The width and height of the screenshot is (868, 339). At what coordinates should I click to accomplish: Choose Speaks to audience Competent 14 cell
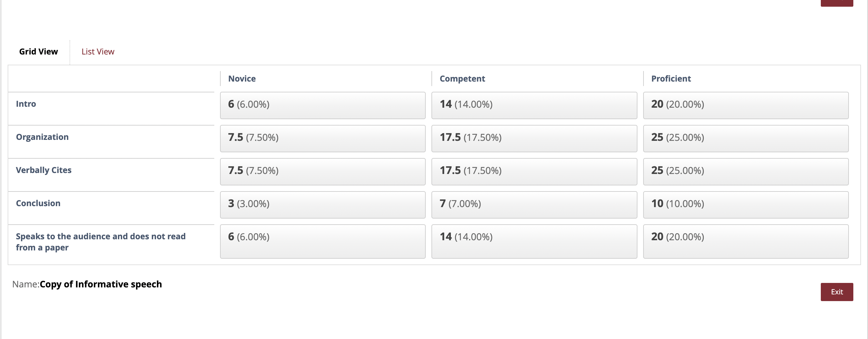(x=534, y=242)
